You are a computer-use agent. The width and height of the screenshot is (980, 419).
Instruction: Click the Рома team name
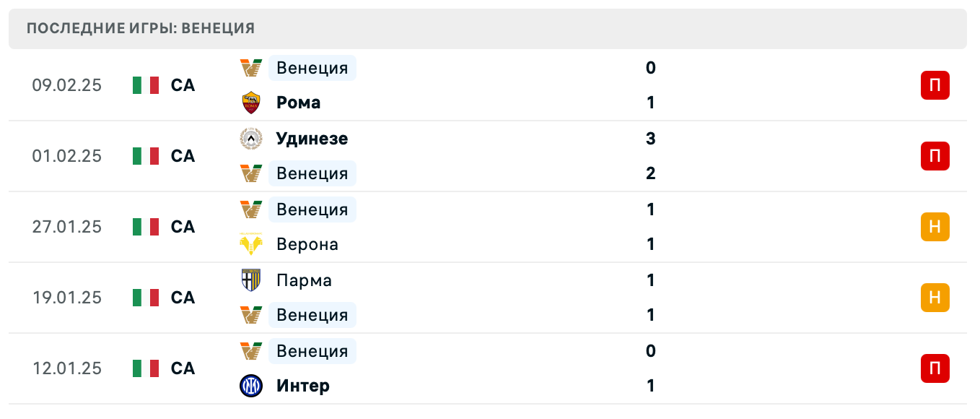point(298,103)
